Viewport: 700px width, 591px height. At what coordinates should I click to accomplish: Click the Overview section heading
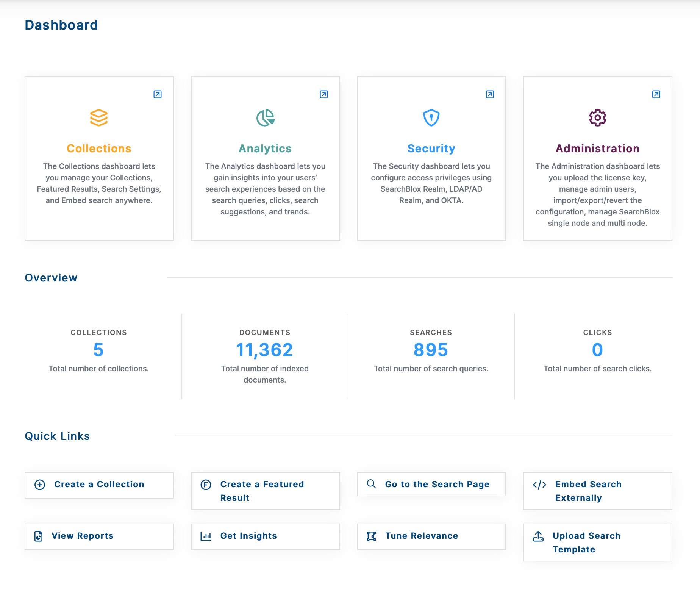(51, 278)
